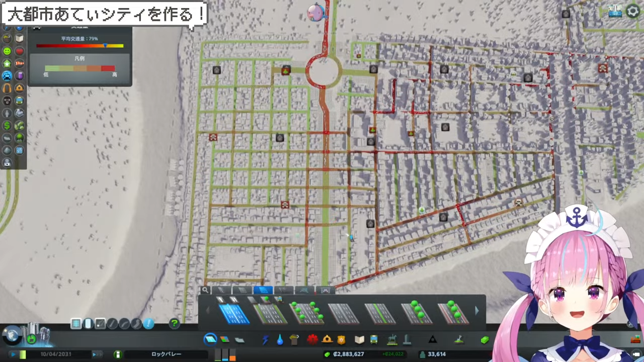Open milestones with the green unlock button
The height and width of the screenshot is (362, 644).
pyautogui.click(x=31, y=338)
